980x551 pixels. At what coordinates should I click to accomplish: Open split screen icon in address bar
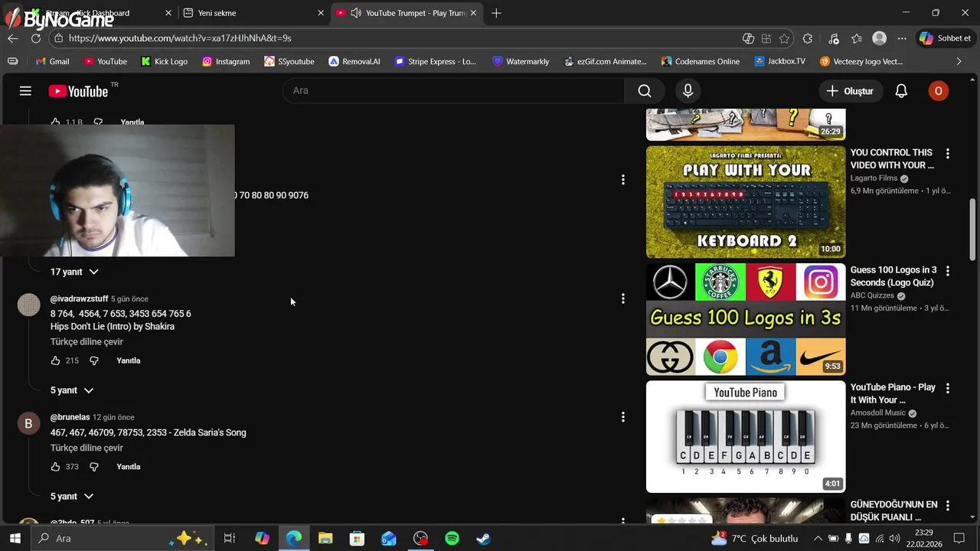766,38
